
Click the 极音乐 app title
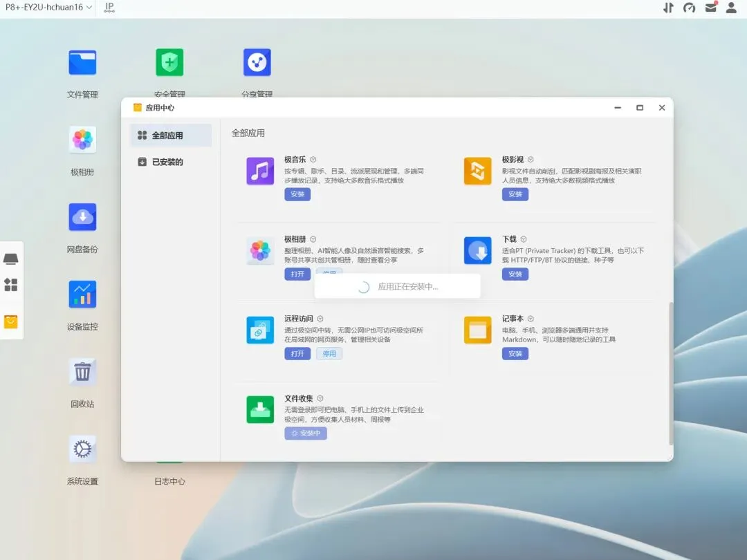tap(295, 160)
